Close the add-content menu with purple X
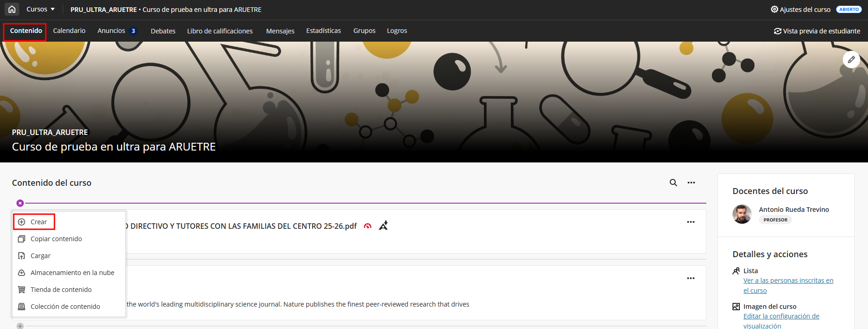This screenshot has width=868, height=329. 20,203
